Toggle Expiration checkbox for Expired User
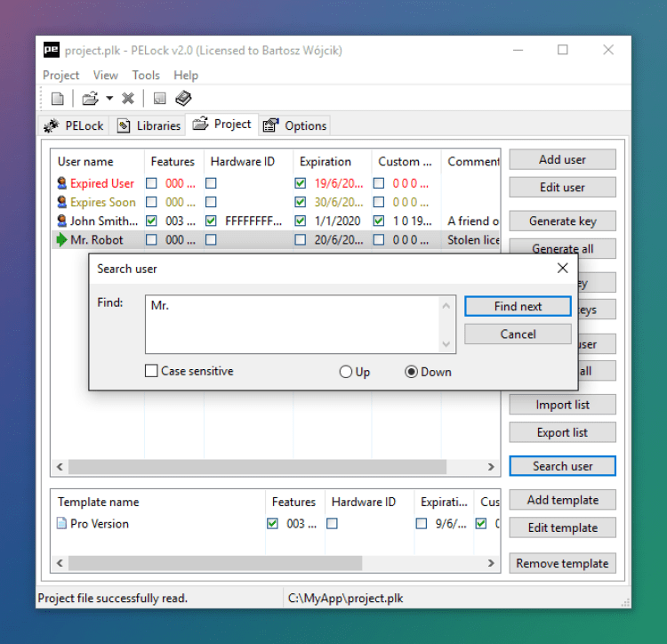This screenshot has height=644, width=667. [x=301, y=183]
